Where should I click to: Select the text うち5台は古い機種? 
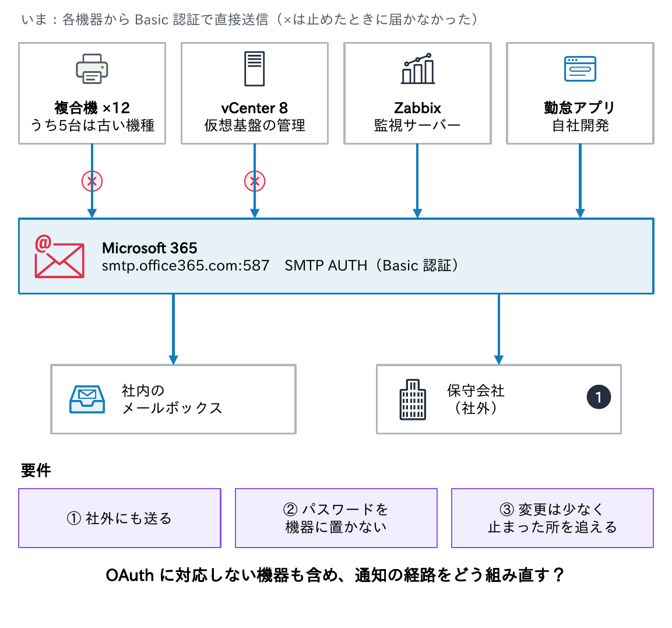(92, 125)
